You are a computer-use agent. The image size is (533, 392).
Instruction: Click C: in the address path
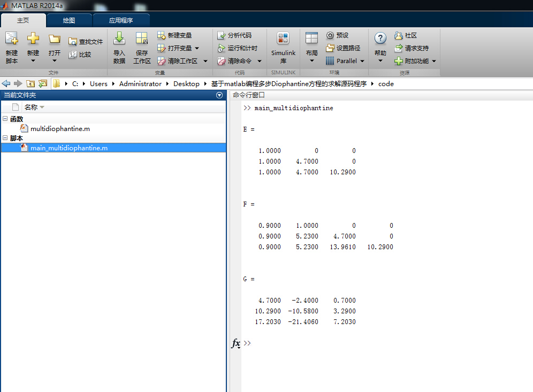(x=75, y=84)
